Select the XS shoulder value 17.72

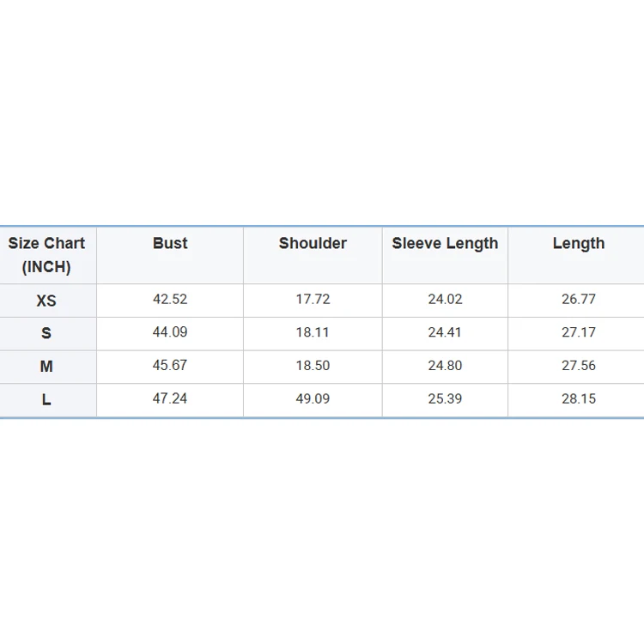[313, 300]
